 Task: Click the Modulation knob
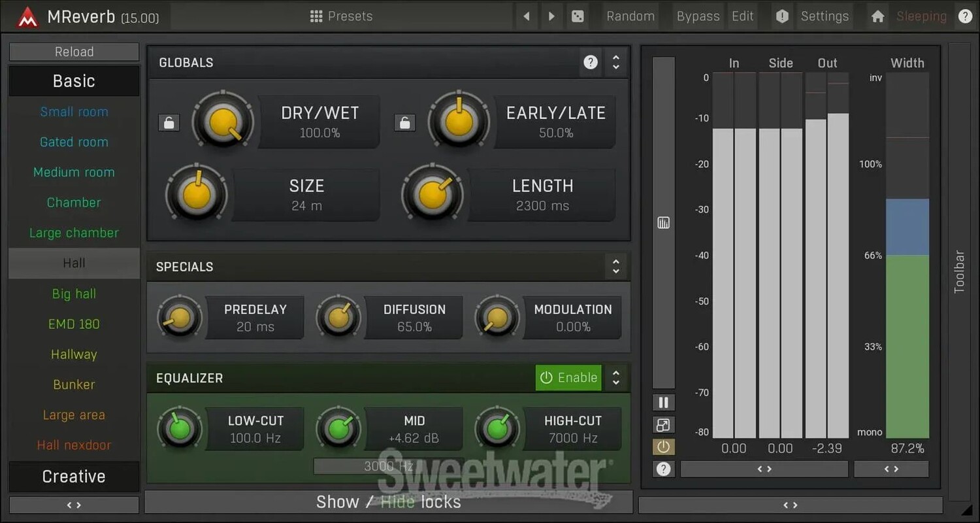497,317
